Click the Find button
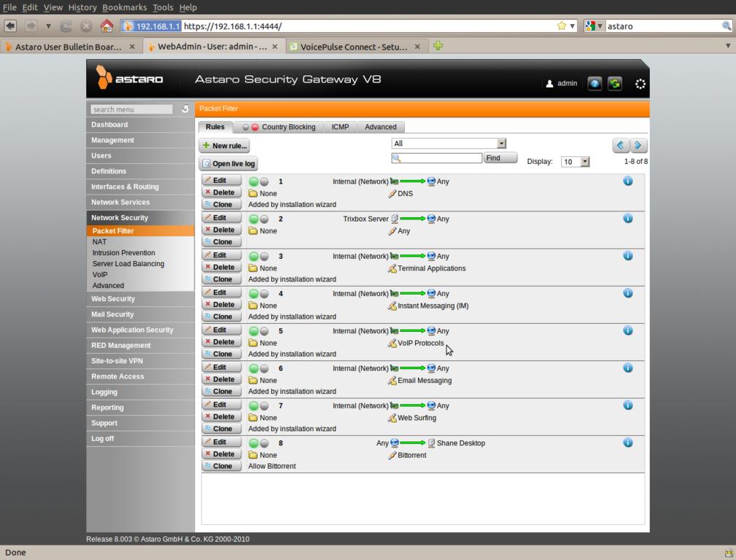The image size is (736, 560). [x=500, y=157]
